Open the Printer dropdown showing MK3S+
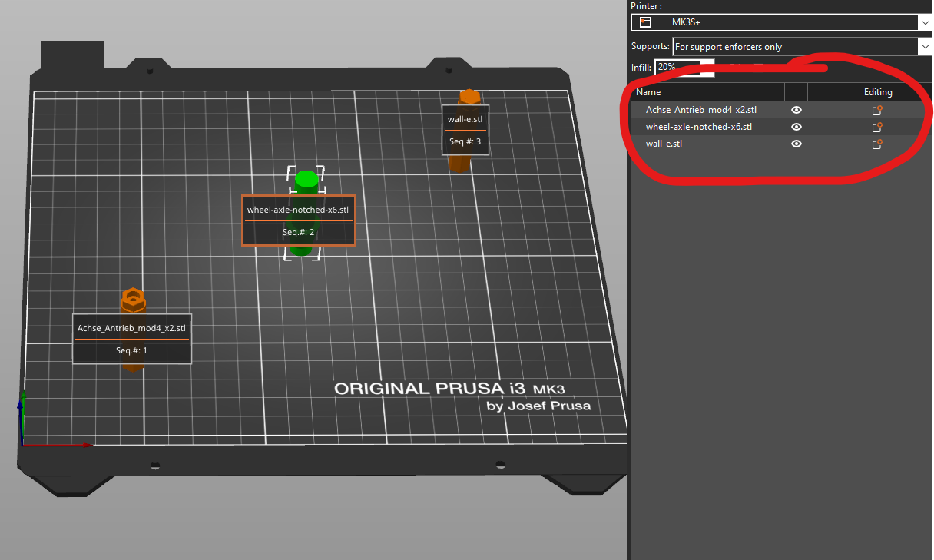 click(799, 22)
